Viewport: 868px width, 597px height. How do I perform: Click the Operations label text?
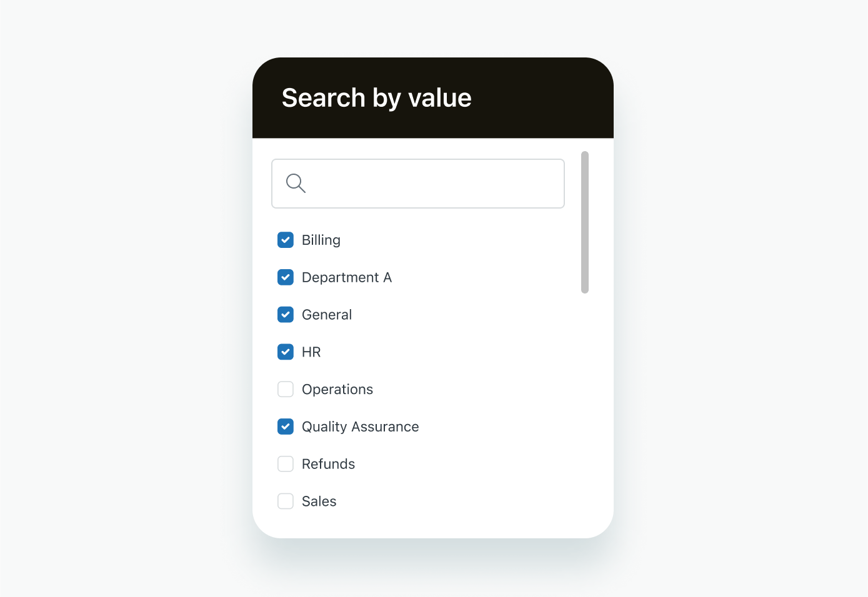(337, 390)
